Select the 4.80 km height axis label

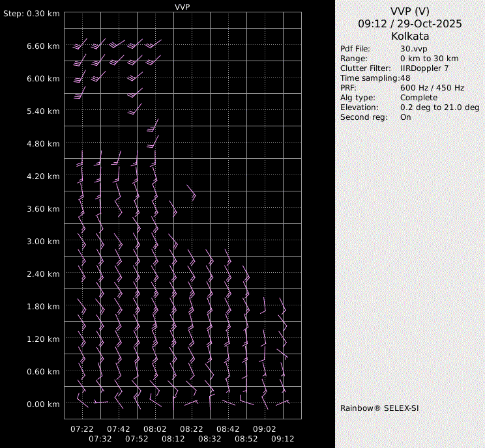pos(44,144)
